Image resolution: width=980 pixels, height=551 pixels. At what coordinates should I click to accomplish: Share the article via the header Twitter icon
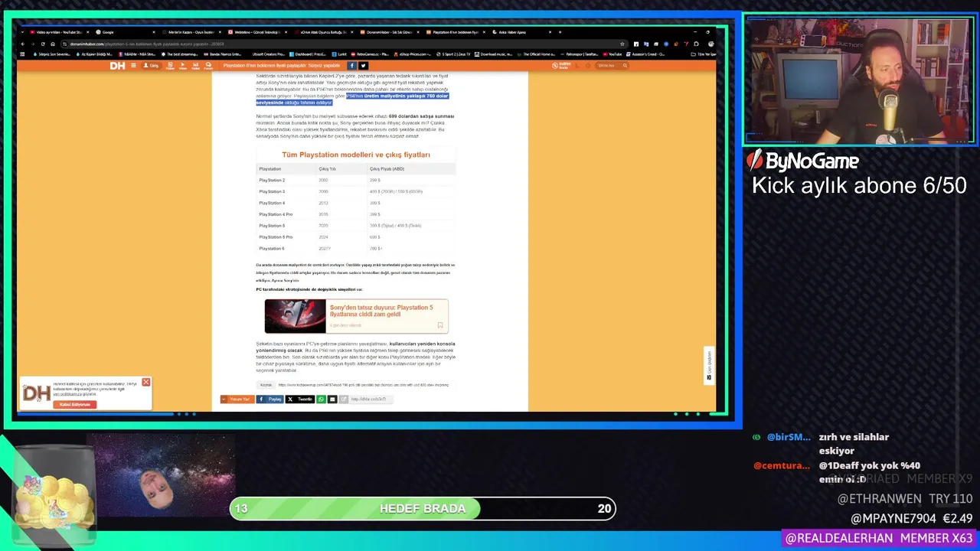[363, 66]
